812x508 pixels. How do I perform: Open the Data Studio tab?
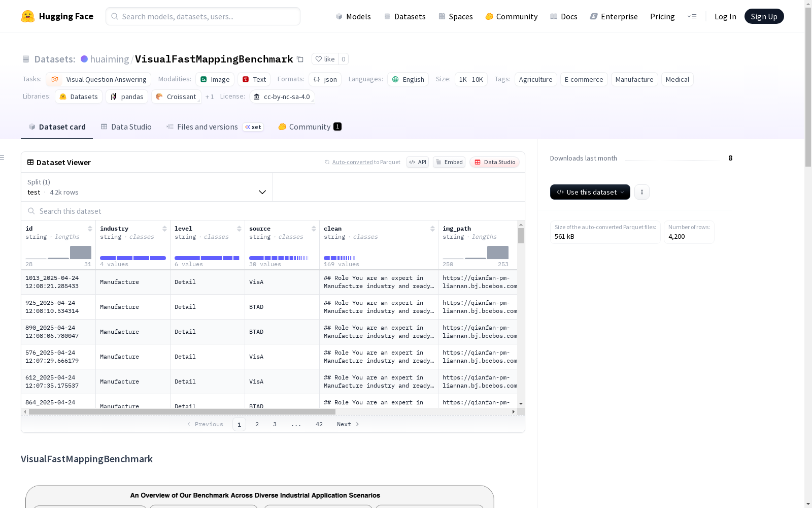coord(126,127)
